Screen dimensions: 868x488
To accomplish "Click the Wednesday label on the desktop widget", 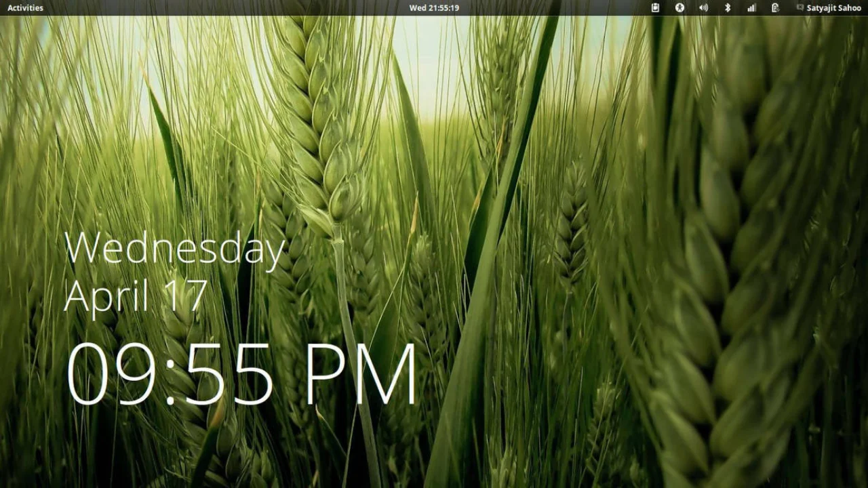I will 173,249.
